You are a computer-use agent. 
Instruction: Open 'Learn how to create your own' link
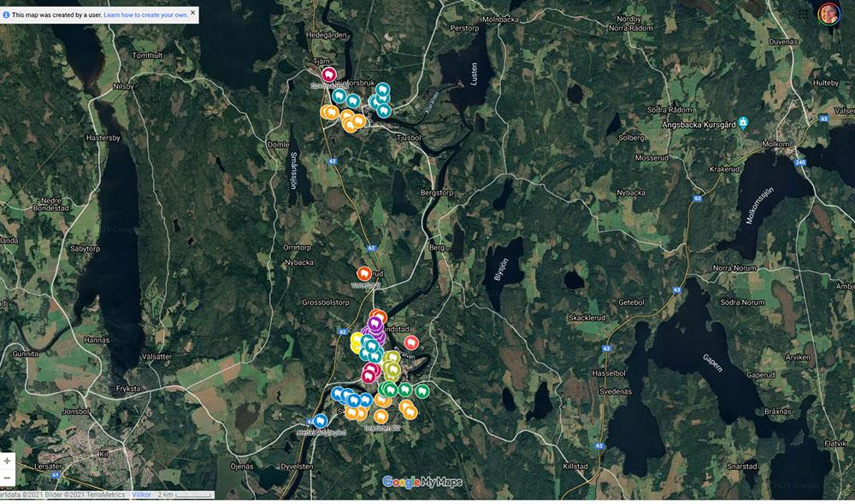[x=145, y=15]
